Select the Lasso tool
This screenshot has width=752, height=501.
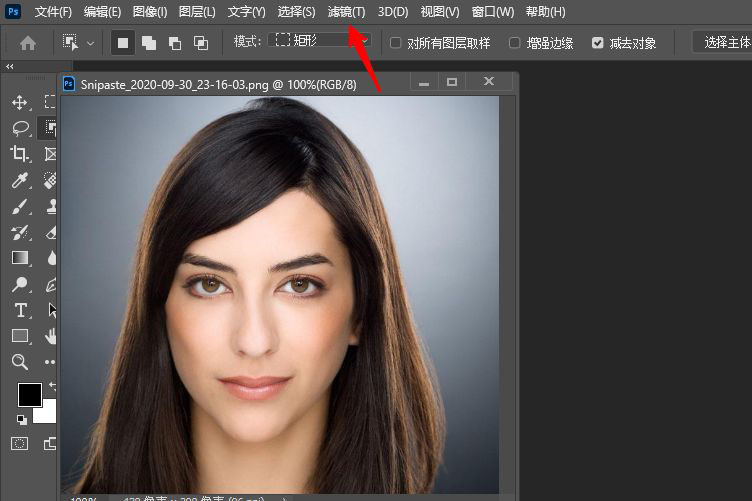click(20, 128)
